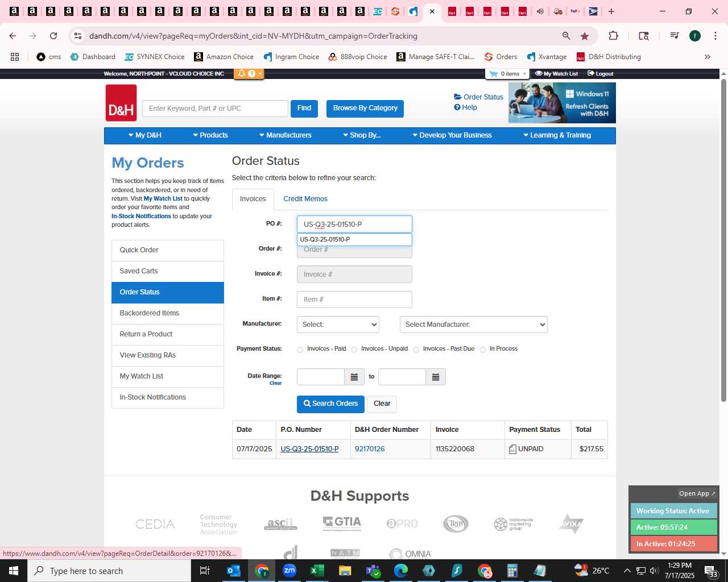Open Quick Order in sidebar
This screenshot has width=728, height=582.
(168, 250)
